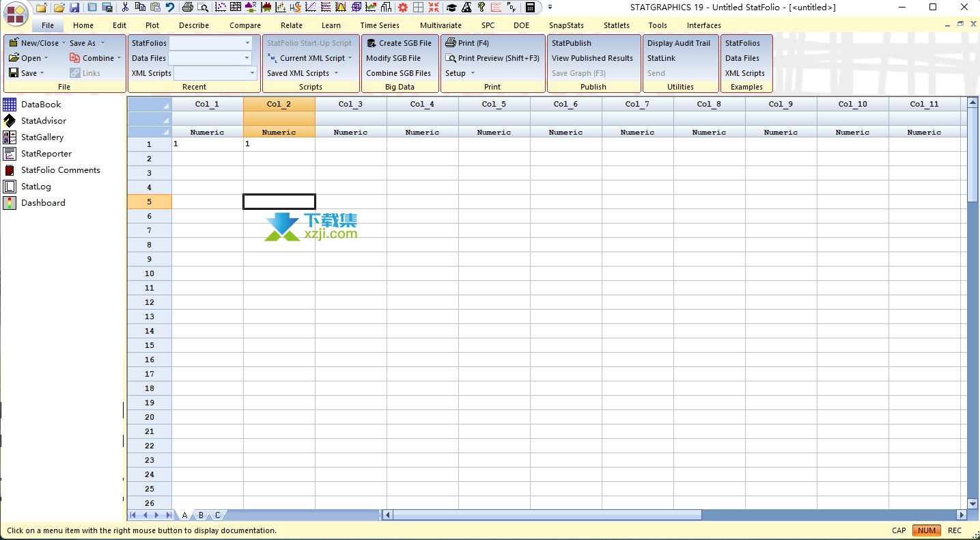Open the Data Files recent combo box
The width and height of the screenshot is (980, 540).
pos(210,58)
